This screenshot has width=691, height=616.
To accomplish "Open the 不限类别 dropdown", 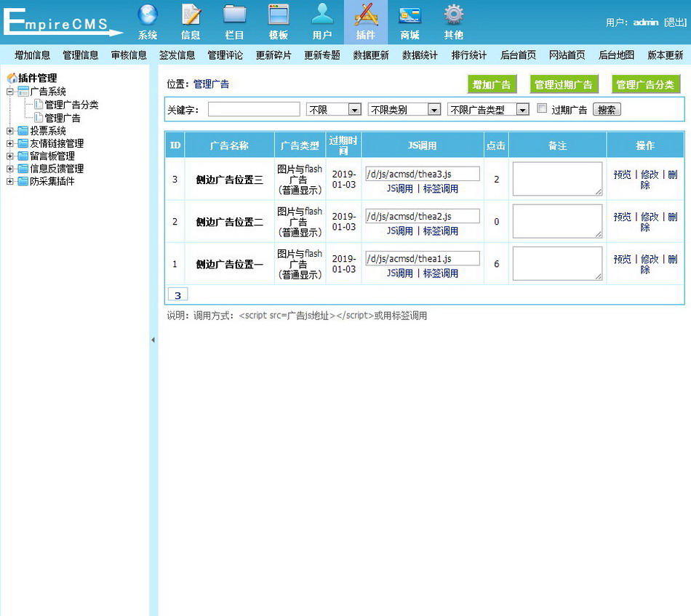I will (x=404, y=109).
